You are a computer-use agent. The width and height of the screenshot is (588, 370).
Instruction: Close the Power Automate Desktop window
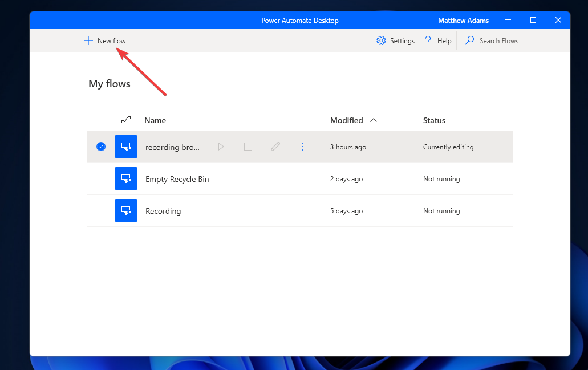tap(558, 20)
